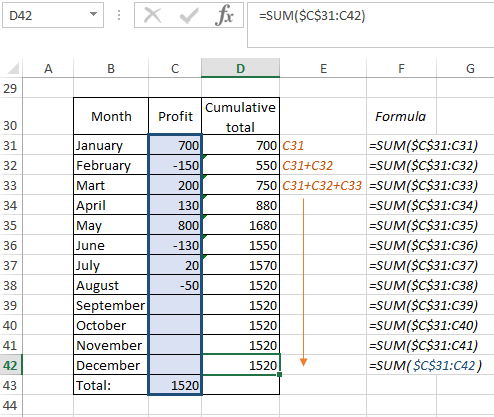Image resolution: width=494 pixels, height=417 pixels.
Task: Click formula text =SUM($C$31:C31)
Action: pos(423,146)
